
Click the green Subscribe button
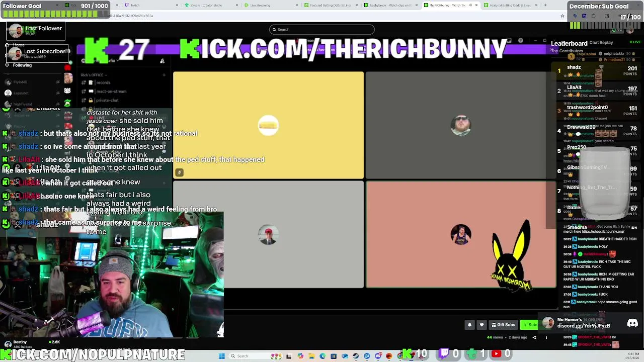(x=529, y=325)
